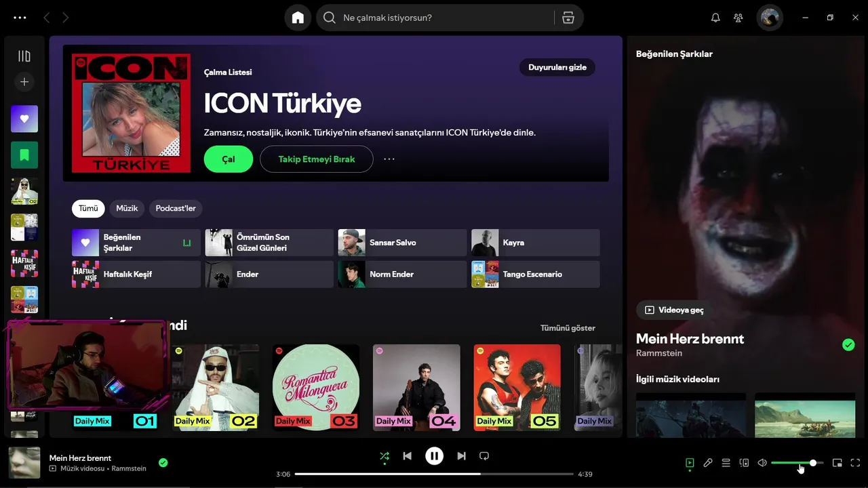Viewport: 868px width, 488px height.
Task: Open Tango Escenario shortcut tile
Action: pos(536,274)
